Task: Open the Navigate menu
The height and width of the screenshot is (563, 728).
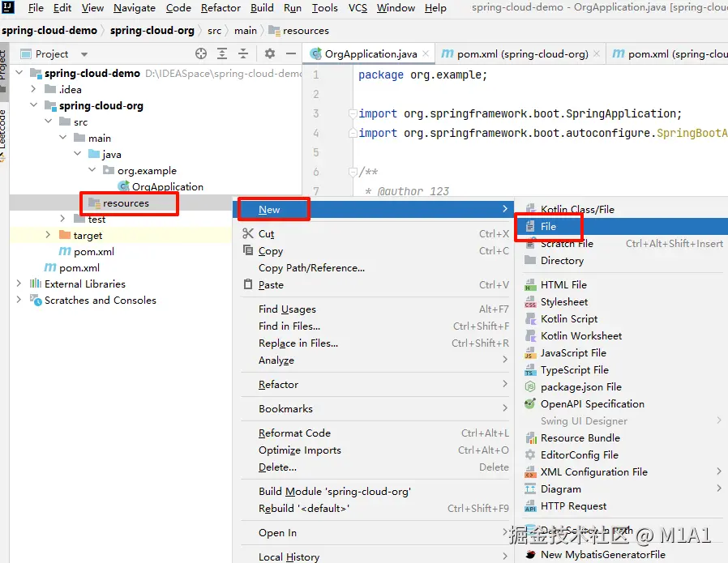Action: tap(135, 8)
